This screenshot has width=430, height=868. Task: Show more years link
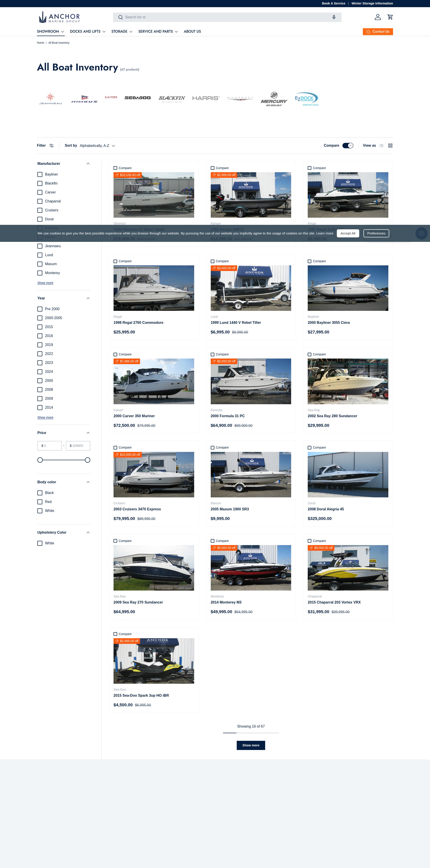pyautogui.click(x=45, y=417)
